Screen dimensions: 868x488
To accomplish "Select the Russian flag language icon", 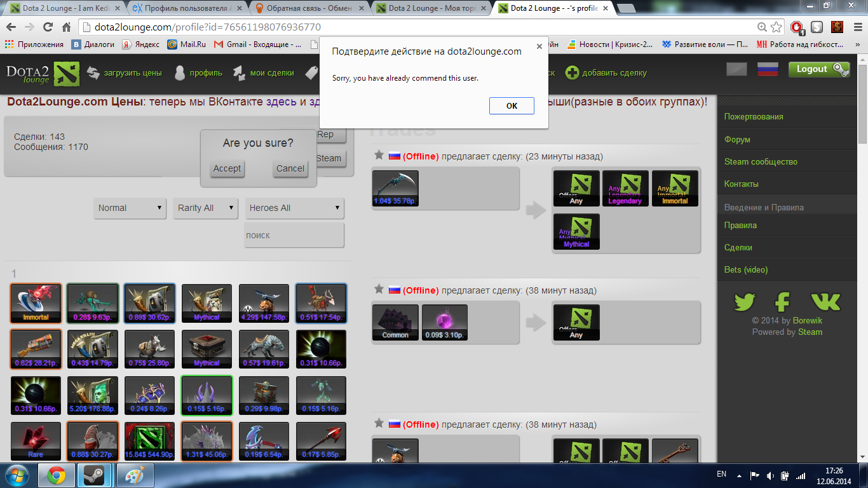I will pyautogui.click(x=768, y=70).
